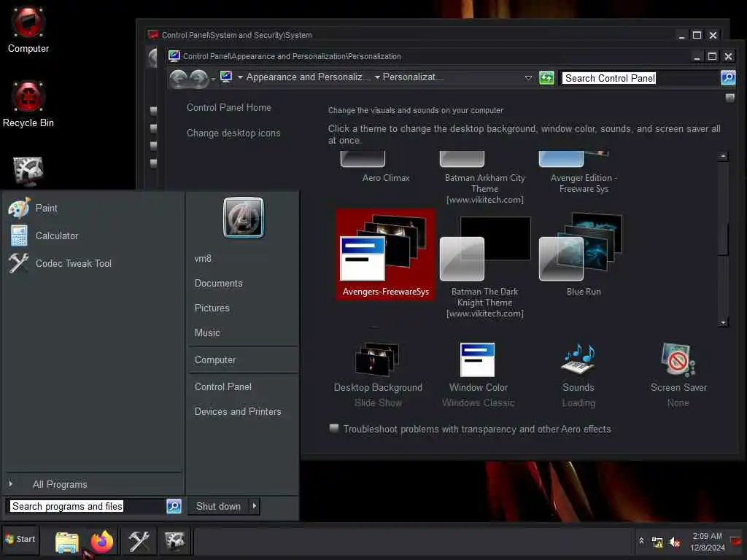This screenshot has height=560, width=747.
Task: Click the Appearance and Personalization breadcrumb
Action: (x=308, y=77)
